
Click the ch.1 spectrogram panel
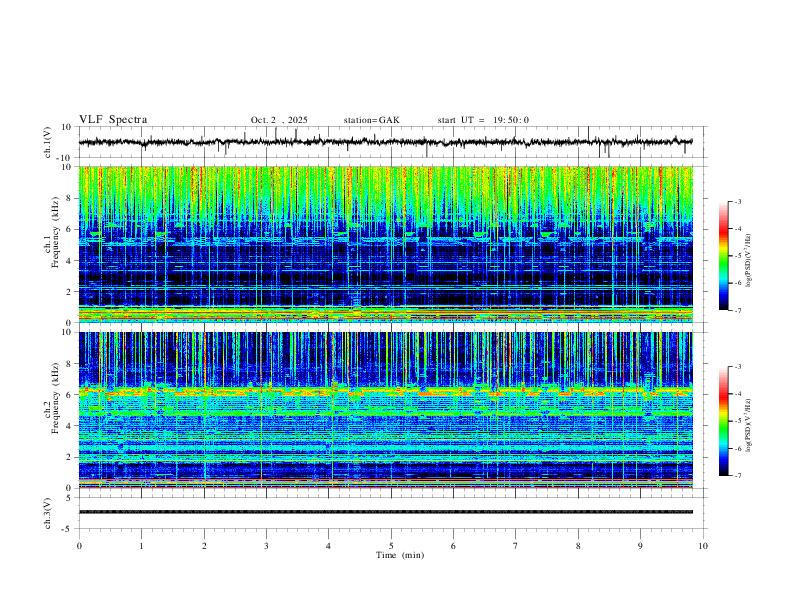click(386, 244)
